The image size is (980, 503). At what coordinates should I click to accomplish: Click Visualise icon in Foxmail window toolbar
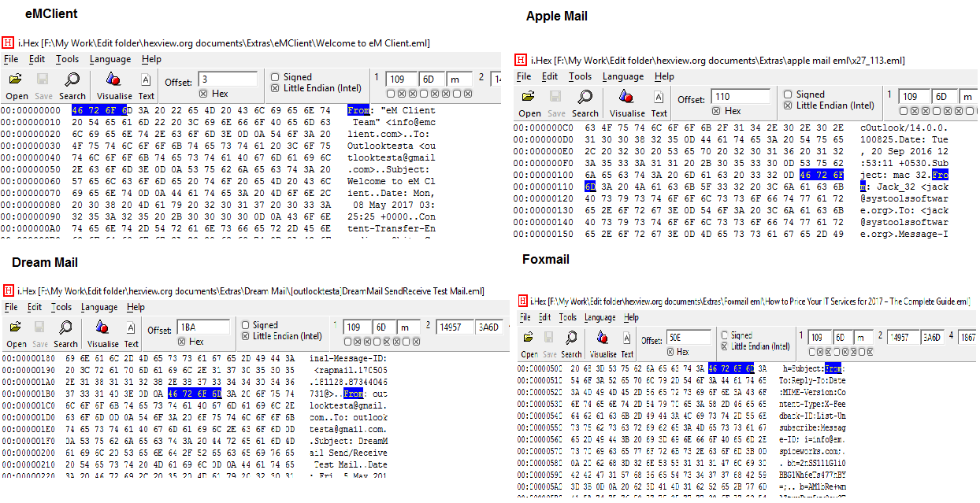coord(603,337)
